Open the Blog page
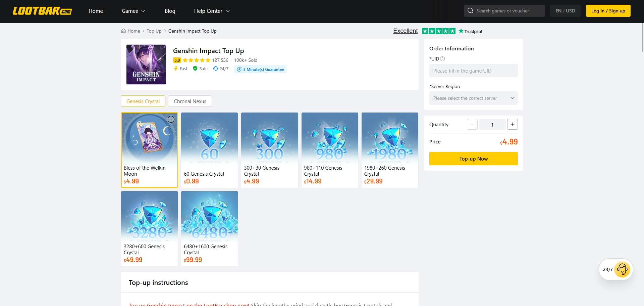The height and width of the screenshot is (306, 644). tap(170, 11)
